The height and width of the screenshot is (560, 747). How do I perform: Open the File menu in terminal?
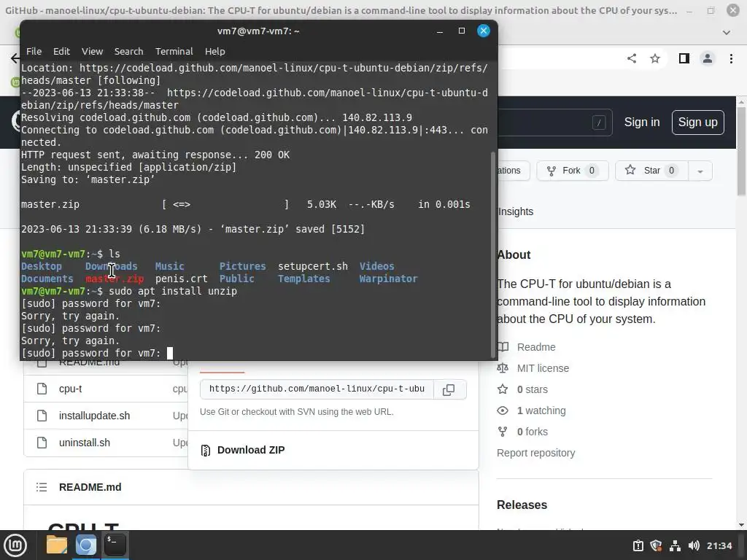[x=34, y=52]
